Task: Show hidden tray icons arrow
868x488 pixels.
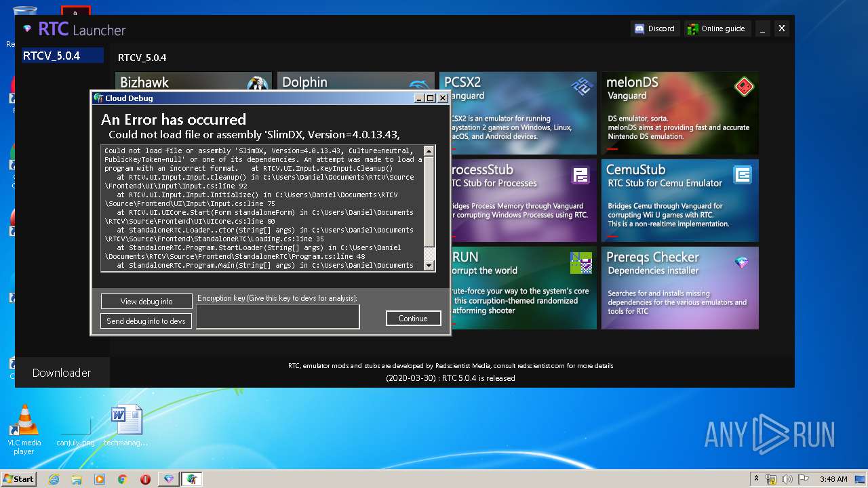Action: click(x=756, y=479)
